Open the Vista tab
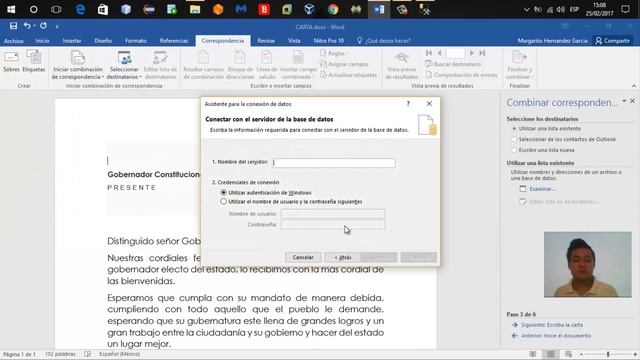 point(294,41)
